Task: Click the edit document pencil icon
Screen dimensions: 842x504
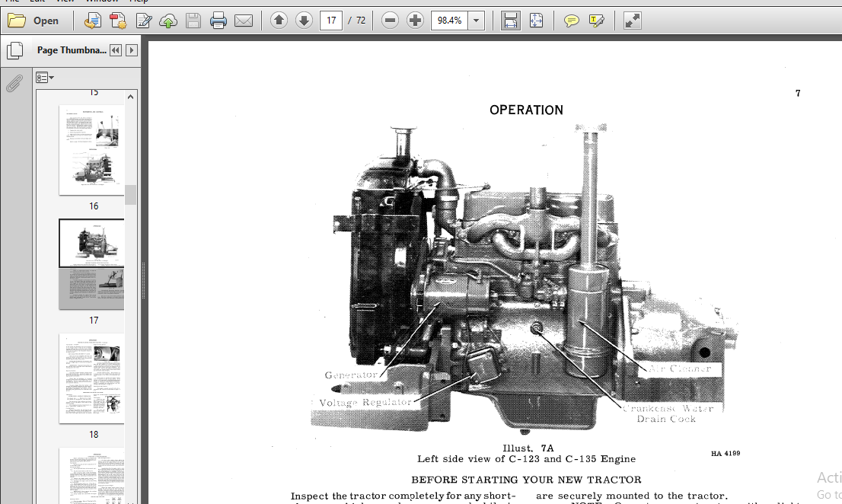Action: 143,21
